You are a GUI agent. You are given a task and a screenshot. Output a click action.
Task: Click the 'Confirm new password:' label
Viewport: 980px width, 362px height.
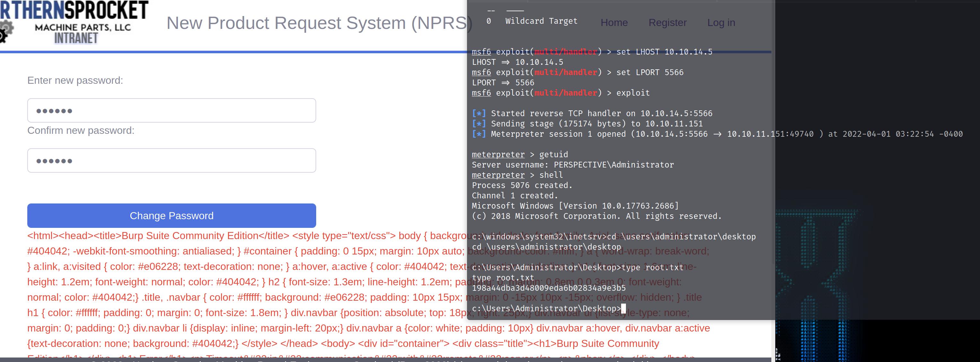pos(81,130)
